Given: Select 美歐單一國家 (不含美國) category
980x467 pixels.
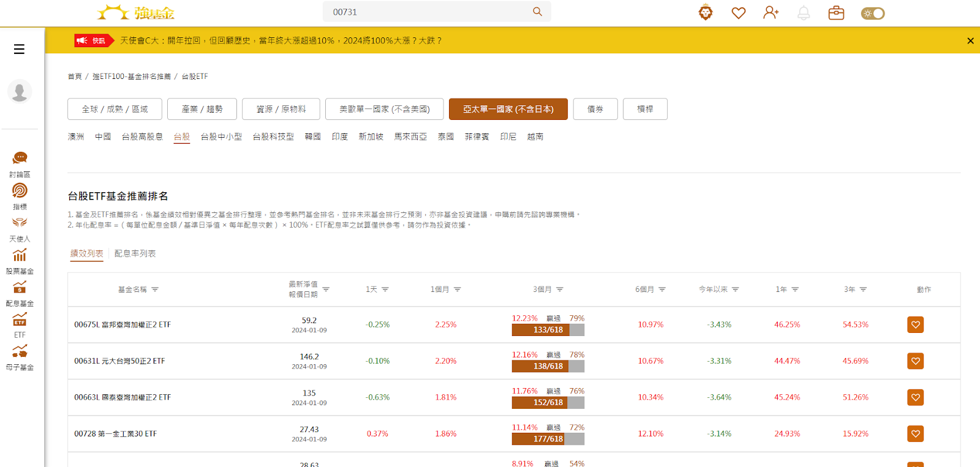Looking at the screenshot, I should tap(385, 109).
